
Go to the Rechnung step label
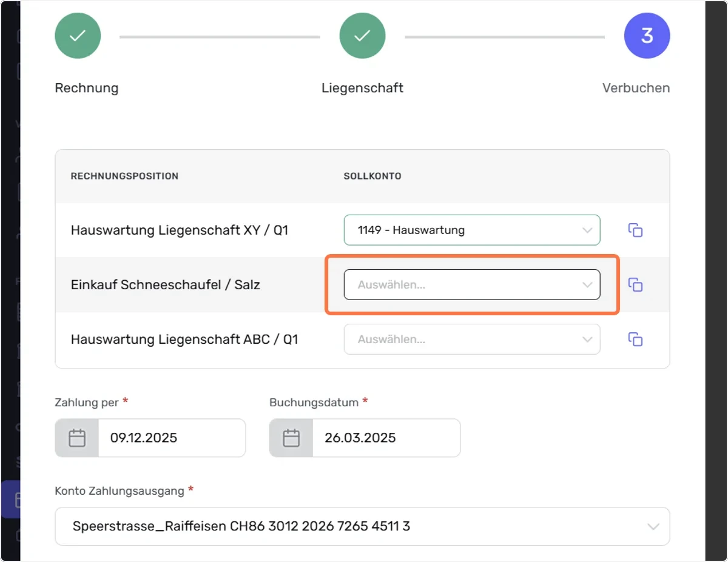click(87, 88)
